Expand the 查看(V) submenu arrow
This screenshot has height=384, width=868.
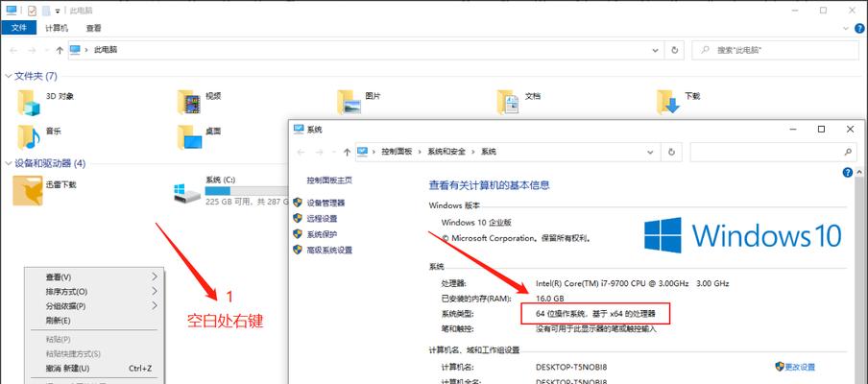(155, 276)
